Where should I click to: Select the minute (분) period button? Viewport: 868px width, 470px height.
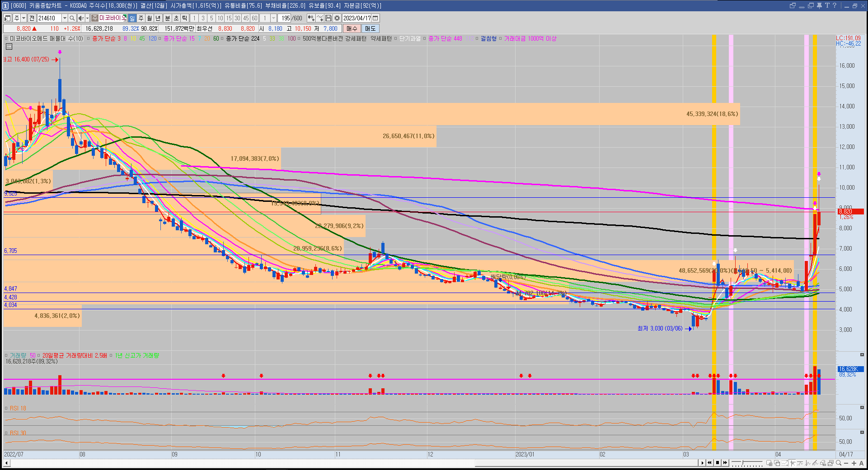(x=167, y=18)
